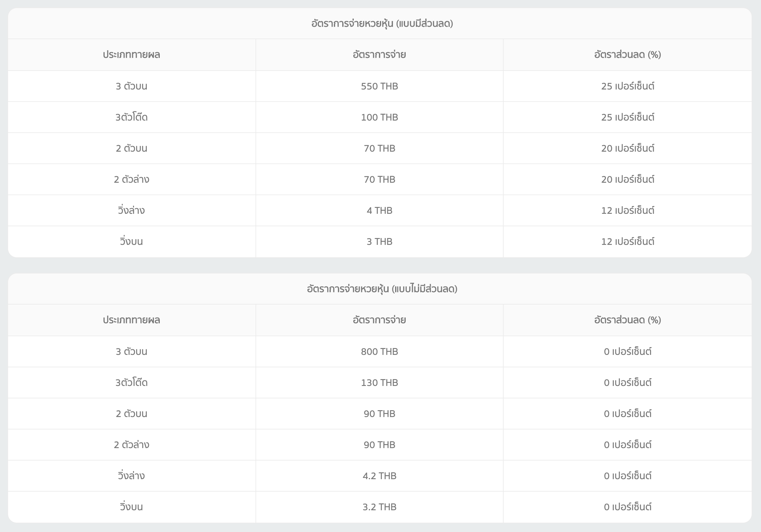The image size is (761, 532).
Task: Click the 130 THB payout cell
Action: coord(379,383)
